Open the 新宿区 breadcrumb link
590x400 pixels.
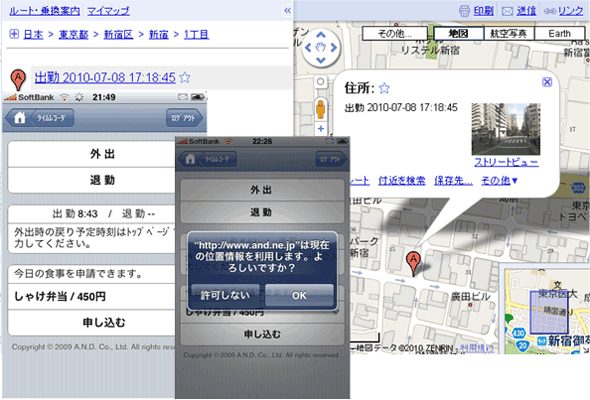click(119, 35)
